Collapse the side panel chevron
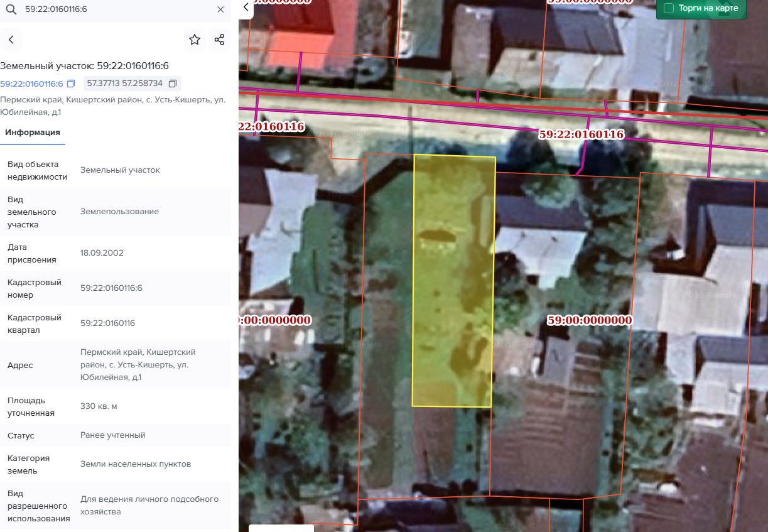The image size is (768, 532). tap(246, 8)
